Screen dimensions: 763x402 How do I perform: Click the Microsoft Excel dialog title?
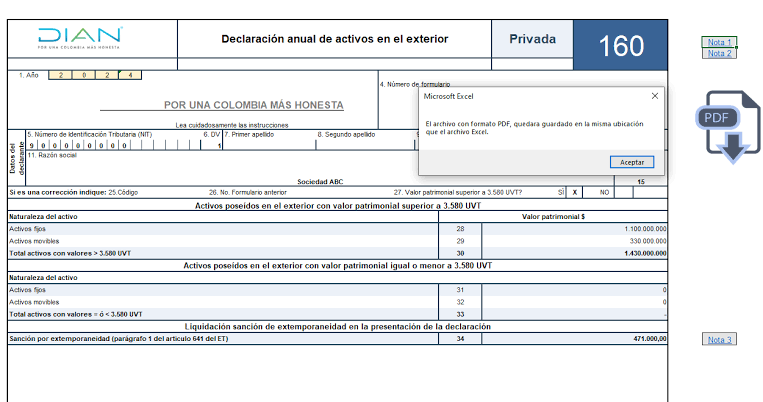[x=448, y=96]
